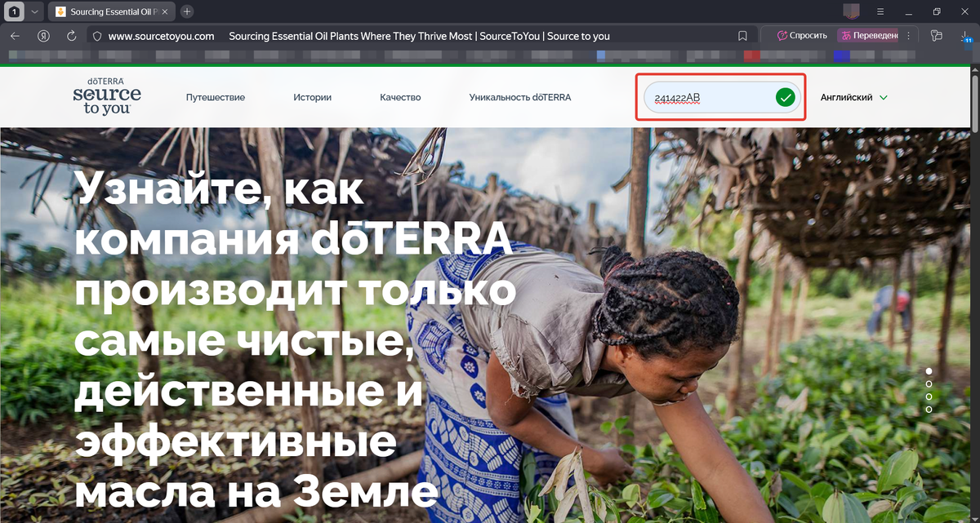Select the fourth carousel slide dot
This screenshot has height=523, width=980.
929,409
